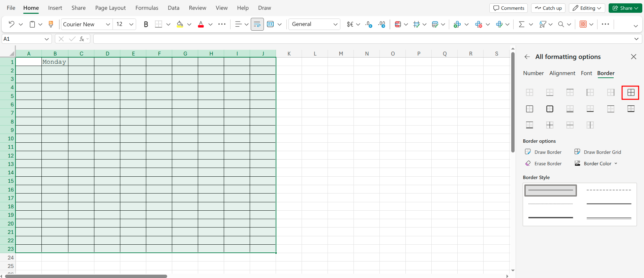Open the font size dropdown
The height and width of the screenshot is (278, 644).
click(x=131, y=24)
